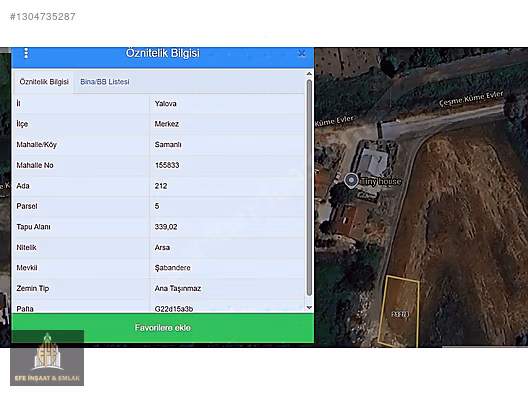Click the Merkez value in the İlçe row
This screenshot has width=528, height=396.
pos(167,124)
